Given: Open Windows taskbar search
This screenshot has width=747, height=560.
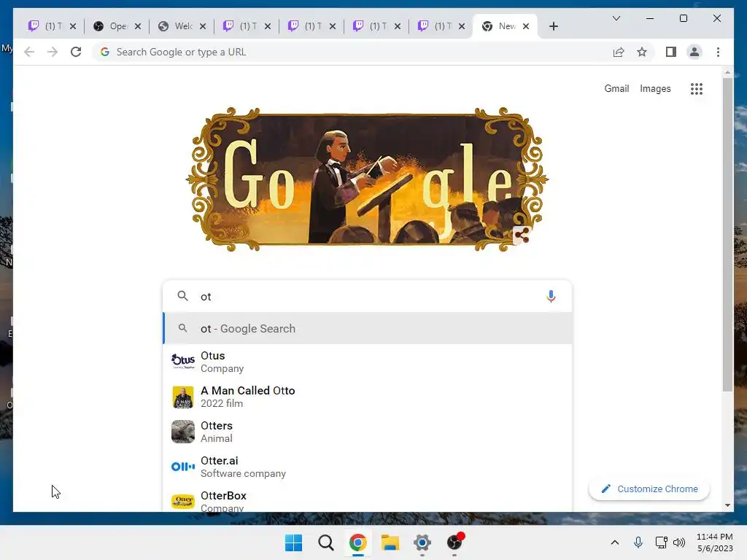Looking at the screenshot, I should point(326,542).
